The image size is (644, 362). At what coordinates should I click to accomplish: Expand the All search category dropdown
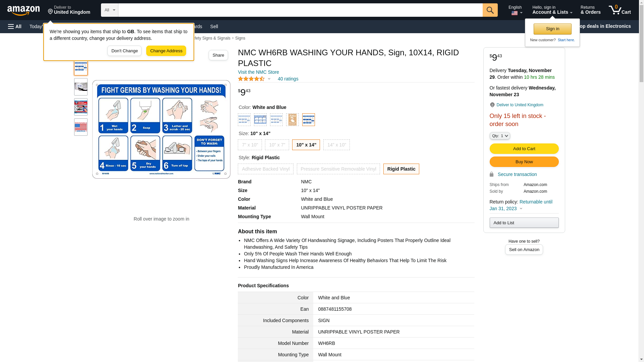[110, 10]
